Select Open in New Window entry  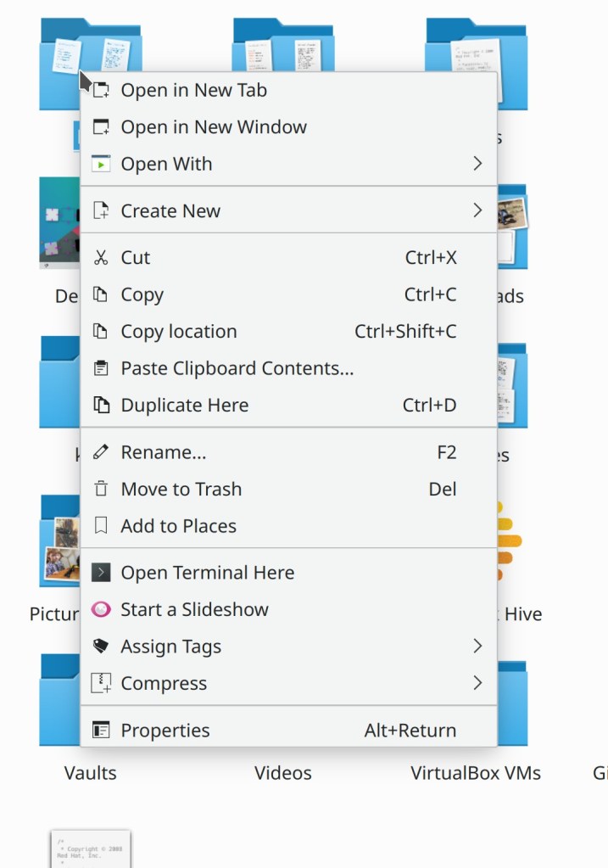[214, 127]
